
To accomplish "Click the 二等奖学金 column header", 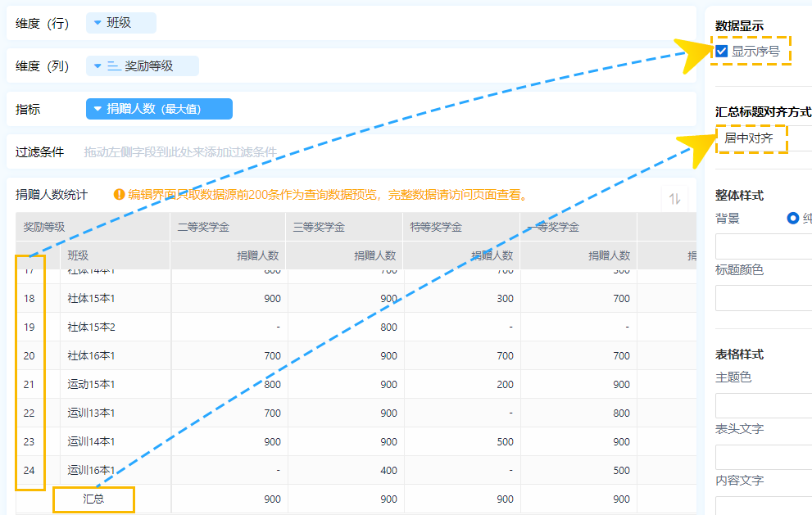I will point(203,227).
